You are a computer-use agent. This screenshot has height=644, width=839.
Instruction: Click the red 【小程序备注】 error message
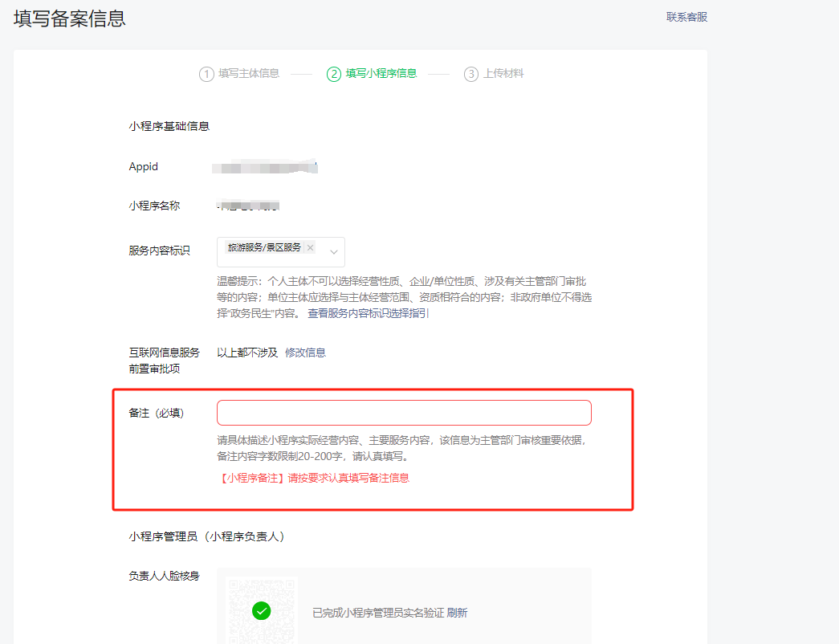tap(313, 478)
